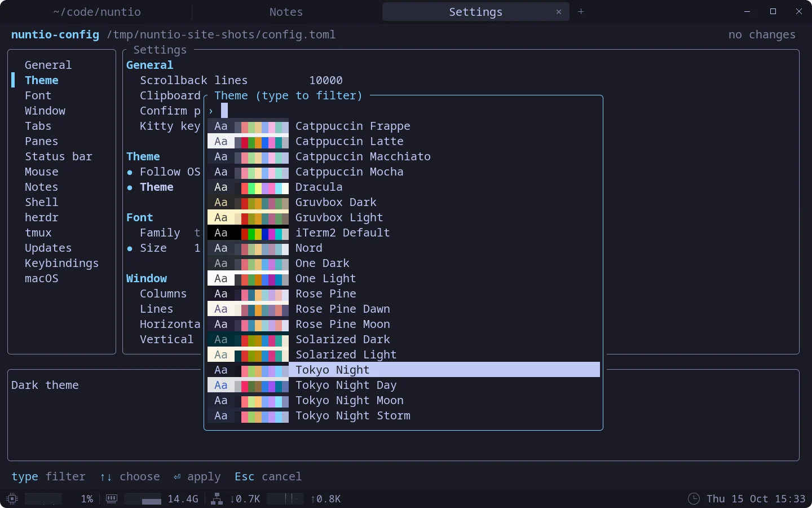Open Updates in the settings sidebar
The height and width of the screenshot is (508, 812).
48,248
